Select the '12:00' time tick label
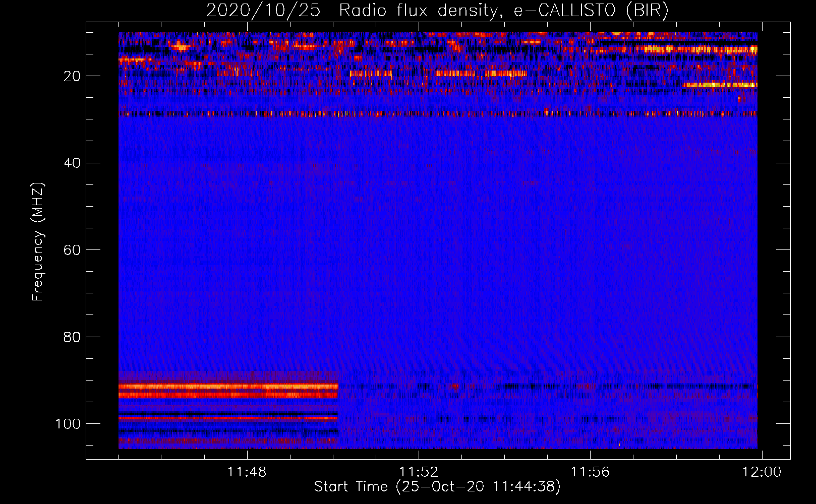Image resolution: width=816 pixels, height=504 pixels. point(762,472)
